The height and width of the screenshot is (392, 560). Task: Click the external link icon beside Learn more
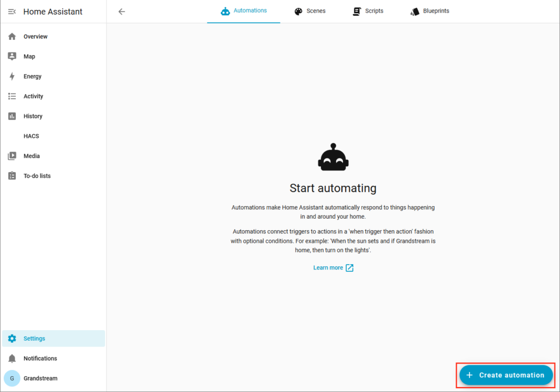pyautogui.click(x=349, y=268)
